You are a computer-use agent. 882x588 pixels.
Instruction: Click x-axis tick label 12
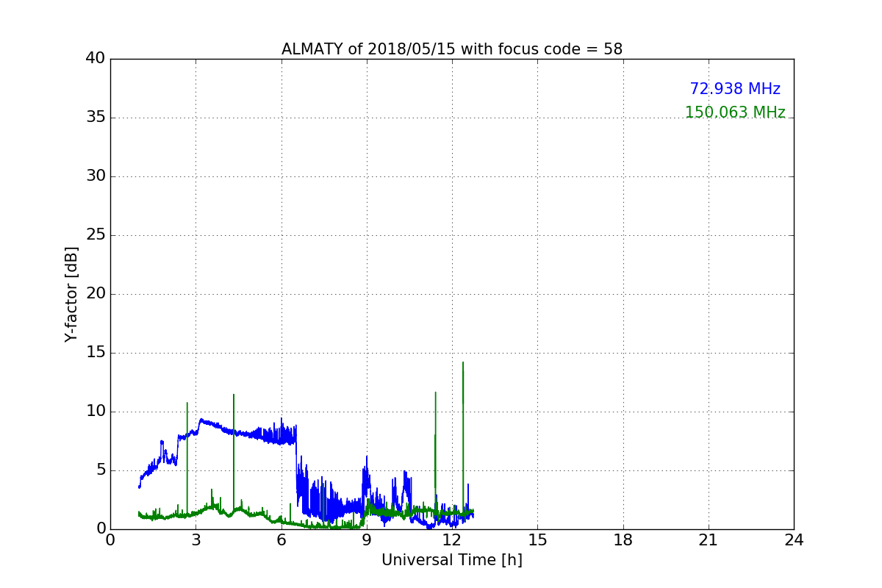(x=452, y=540)
